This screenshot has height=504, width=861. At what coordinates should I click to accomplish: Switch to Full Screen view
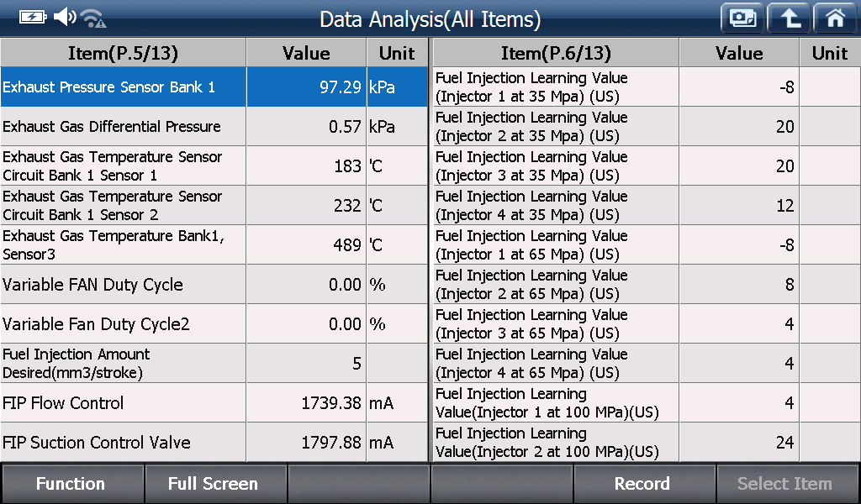click(216, 483)
